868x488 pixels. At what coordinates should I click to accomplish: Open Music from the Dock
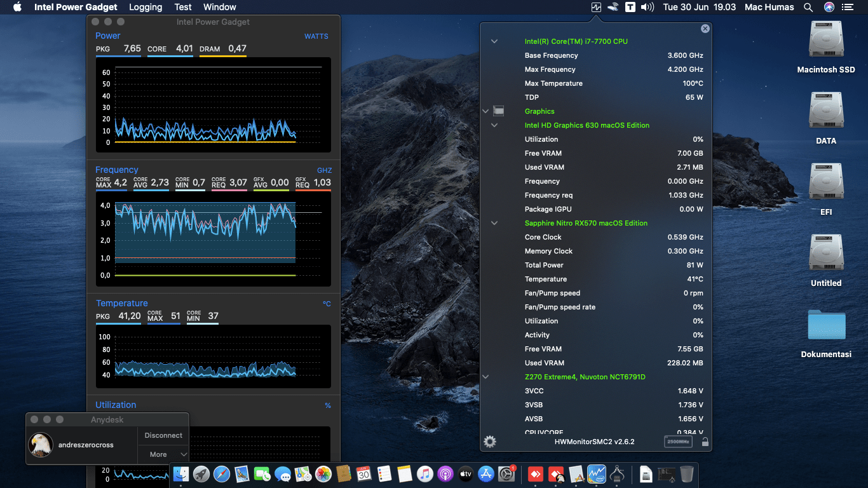click(x=425, y=473)
